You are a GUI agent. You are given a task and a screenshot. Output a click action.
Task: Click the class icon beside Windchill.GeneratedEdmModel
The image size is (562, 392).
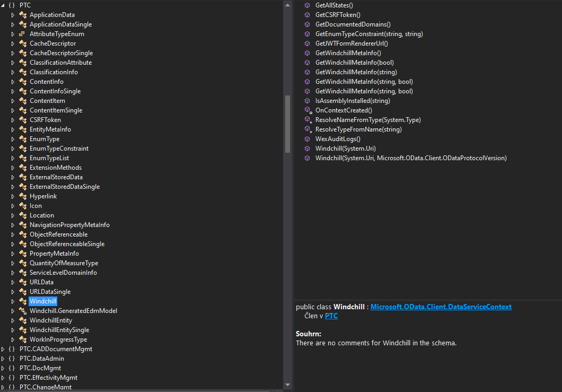pos(23,310)
